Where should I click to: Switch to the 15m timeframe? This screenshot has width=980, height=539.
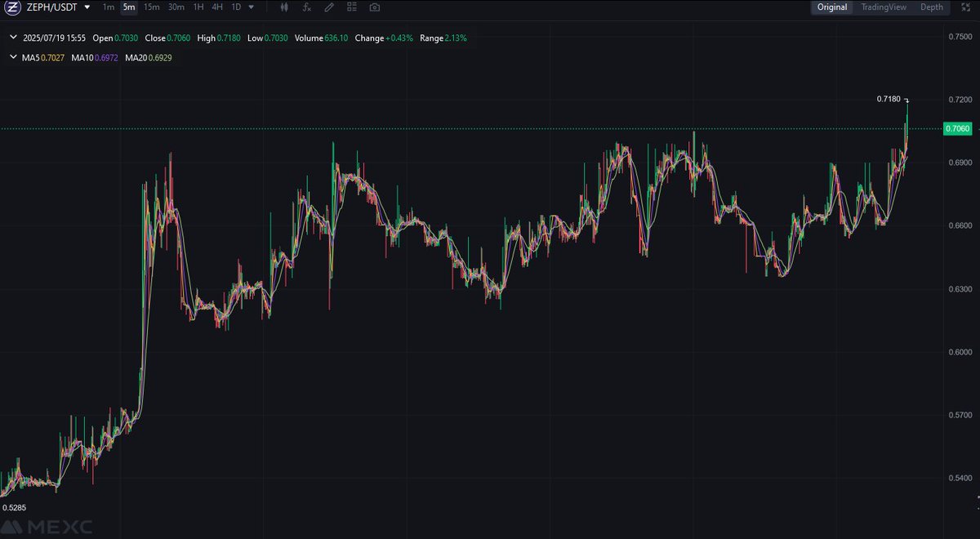151,7
